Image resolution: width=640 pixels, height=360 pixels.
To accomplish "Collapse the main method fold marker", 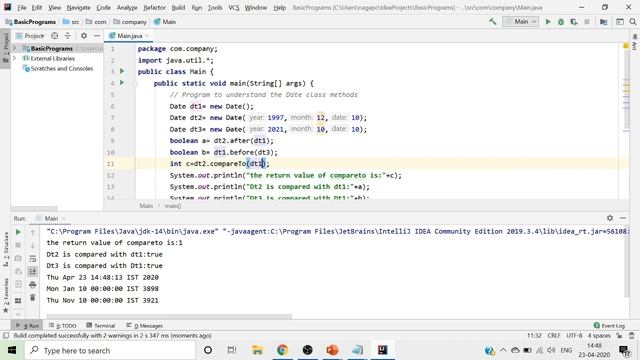I will pos(135,83).
